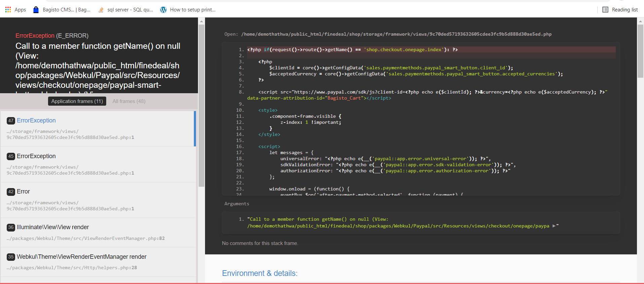Viewport: 644px width, 284px height.
Task: Expand truncated argument with arrow toggle
Action: tap(554, 226)
